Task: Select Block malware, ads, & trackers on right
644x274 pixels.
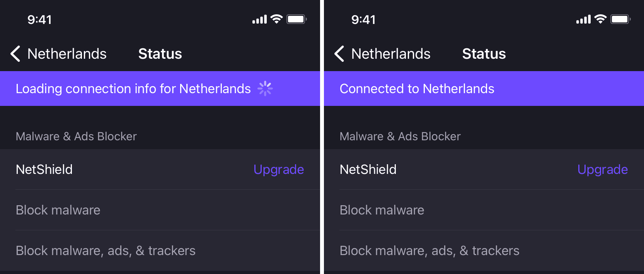Action: tap(484, 250)
